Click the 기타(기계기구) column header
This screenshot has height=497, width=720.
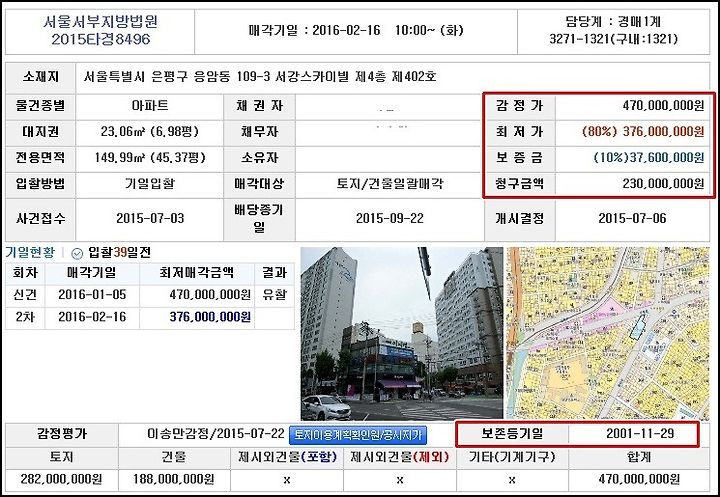point(512,457)
